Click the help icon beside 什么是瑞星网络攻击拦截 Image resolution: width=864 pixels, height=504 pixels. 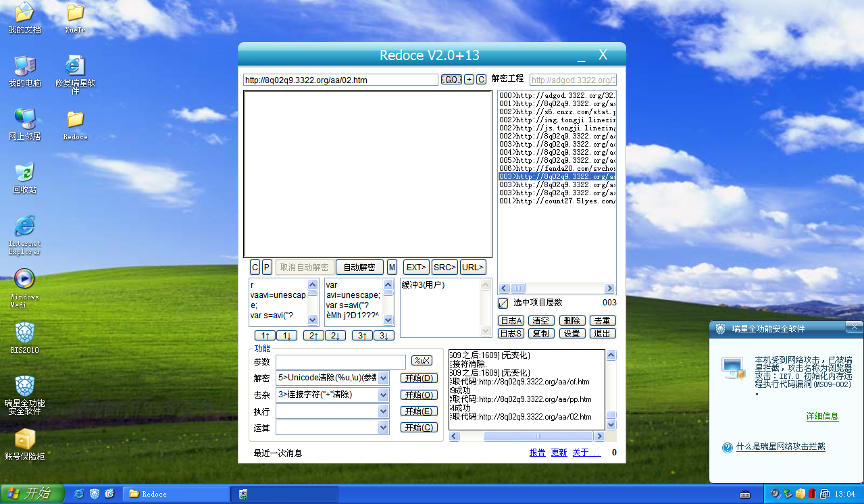coord(728,447)
